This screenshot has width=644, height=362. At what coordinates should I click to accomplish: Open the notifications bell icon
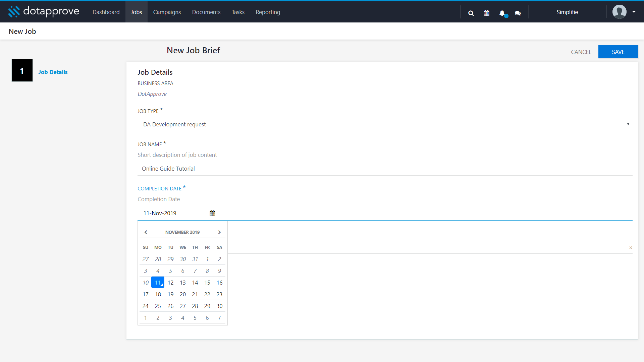[502, 13]
